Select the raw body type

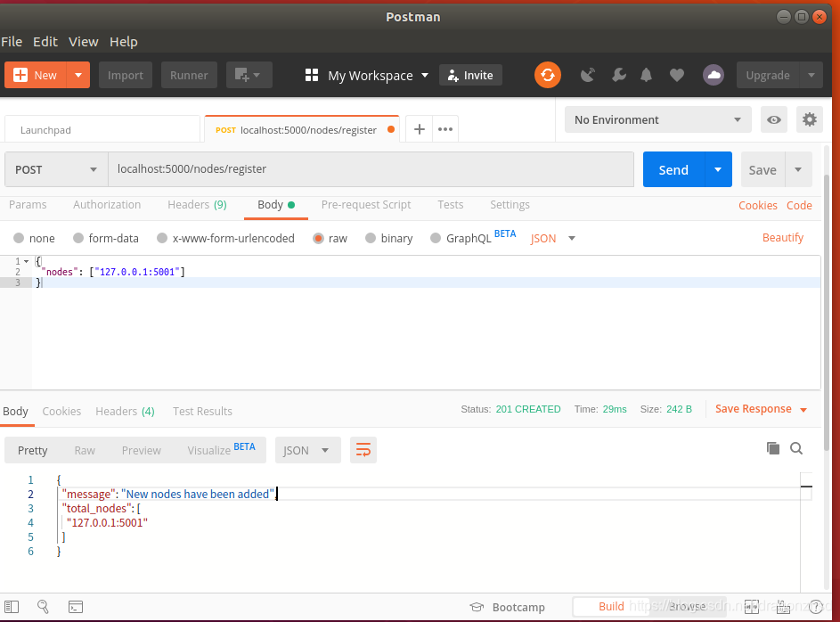click(x=318, y=238)
